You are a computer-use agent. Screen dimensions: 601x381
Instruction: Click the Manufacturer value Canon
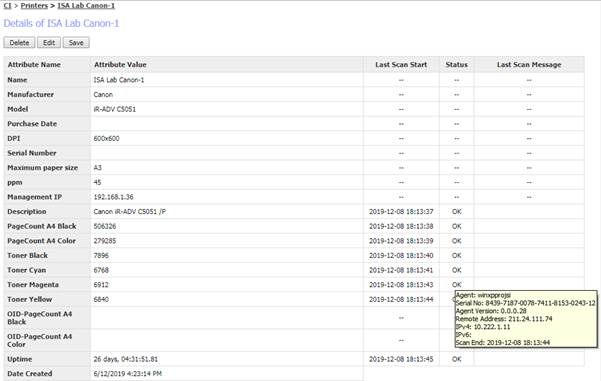103,94
